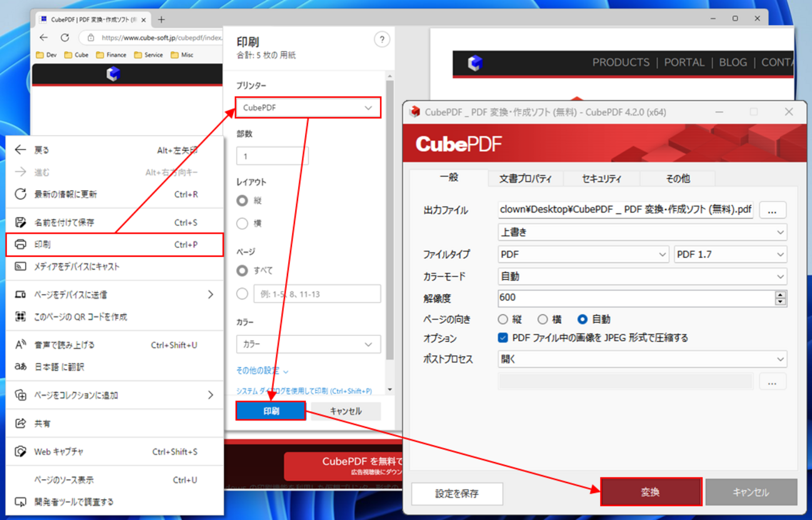The width and height of the screenshot is (812, 520).
Task: Click the 変換 button in CubePDF
Action: [x=650, y=492]
